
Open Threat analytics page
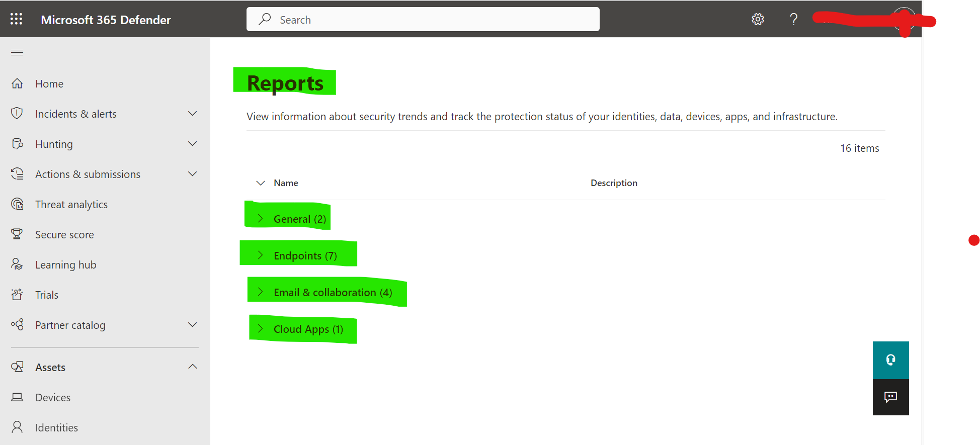pyautogui.click(x=71, y=204)
